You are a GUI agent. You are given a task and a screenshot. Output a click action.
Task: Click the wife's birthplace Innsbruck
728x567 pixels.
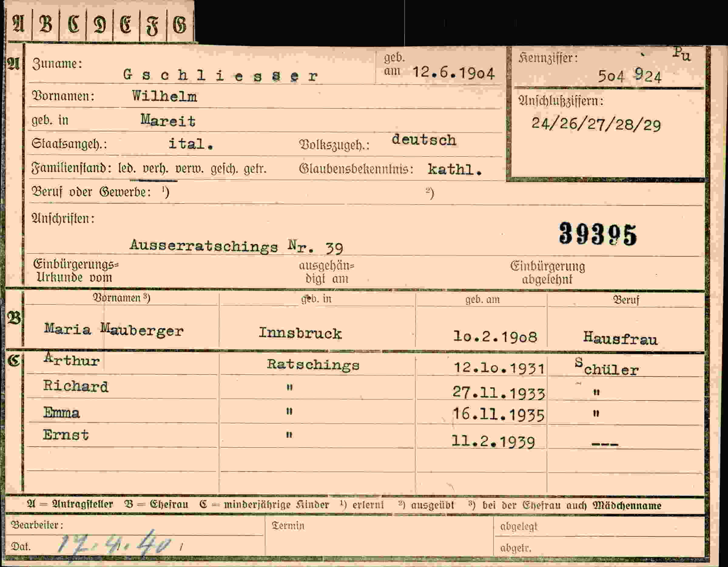pyautogui.click(x=300, y=333)
